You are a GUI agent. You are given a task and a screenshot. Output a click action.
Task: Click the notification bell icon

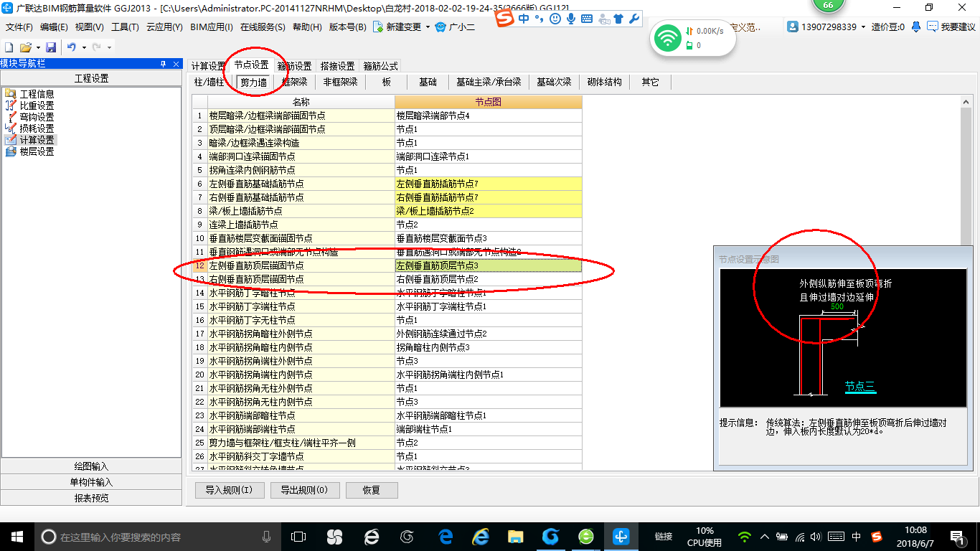pos(916,27)
